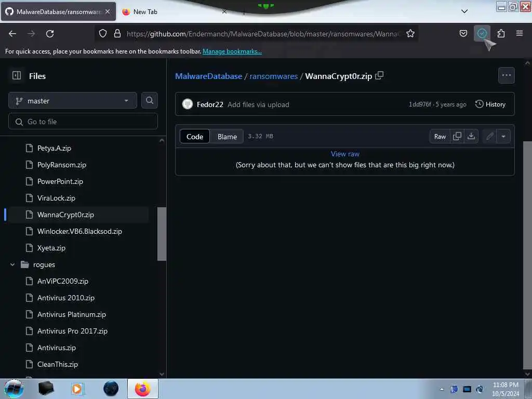Collapse the Files side panel icon
532x399 pixels.
point(17,75)
